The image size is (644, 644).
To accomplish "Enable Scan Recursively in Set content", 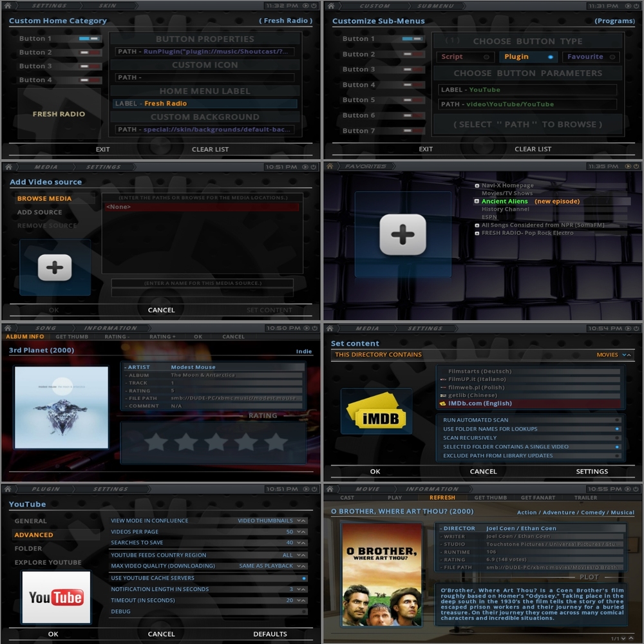I will (617, 438).
